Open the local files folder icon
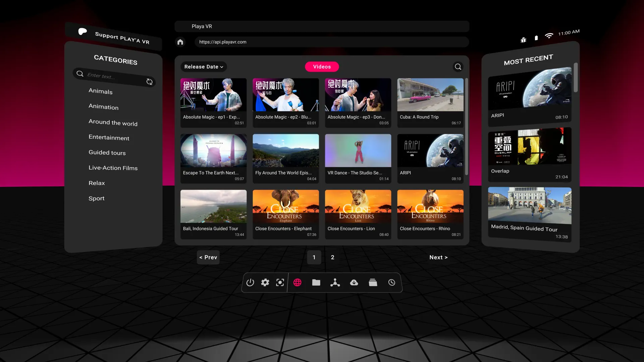This screenshot has height=362, width=644. (x=316, y=283)
